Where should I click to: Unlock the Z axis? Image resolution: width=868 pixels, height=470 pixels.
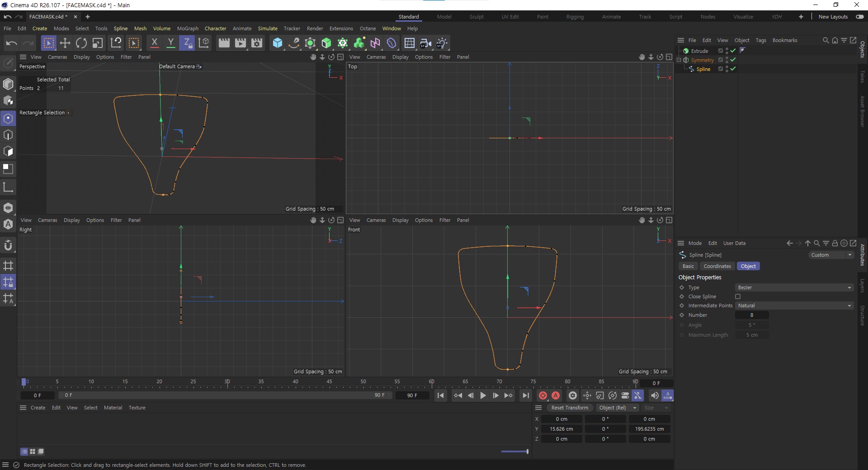tap(186, 43)
